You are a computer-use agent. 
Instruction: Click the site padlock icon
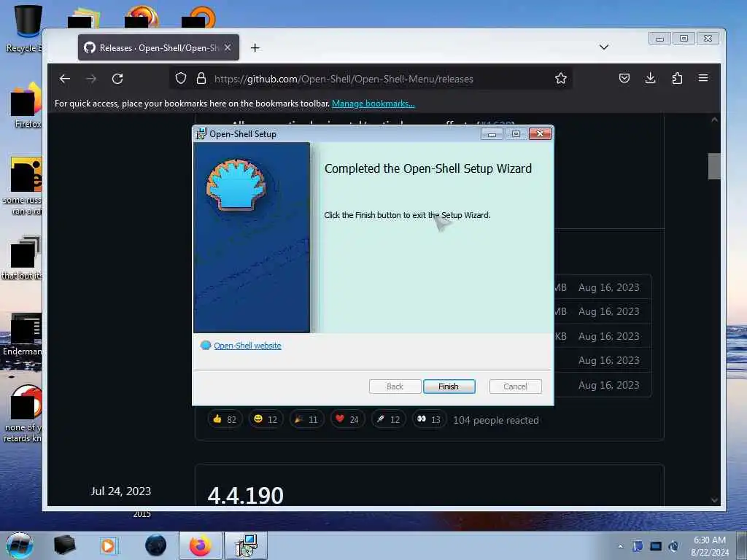click(x=201, y=79)
